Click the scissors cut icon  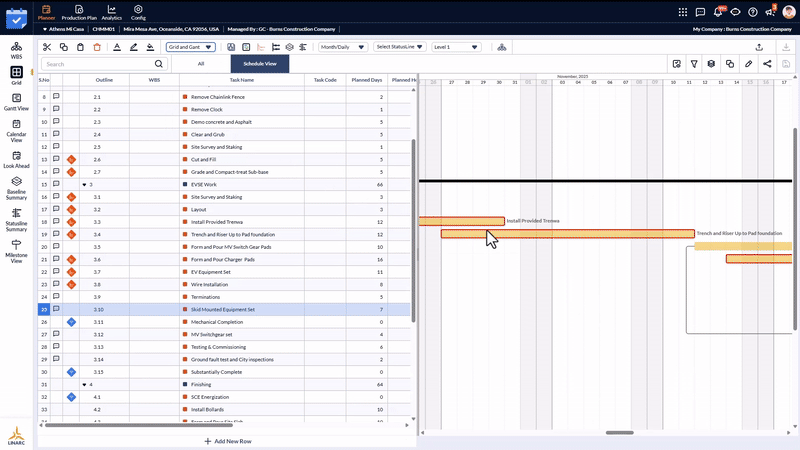47,47
